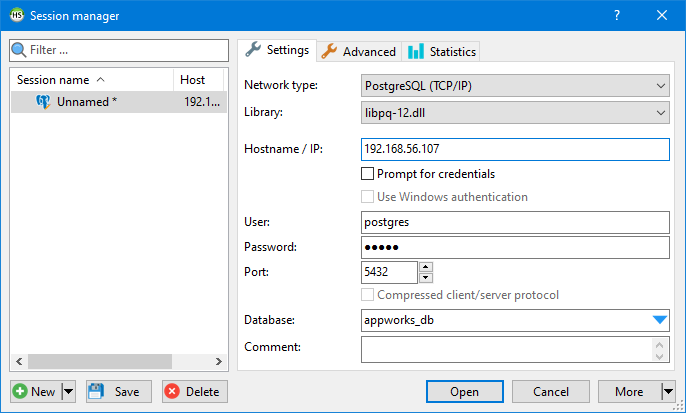
Task: Click the Delete session button
Action: [x=195, y=391]
